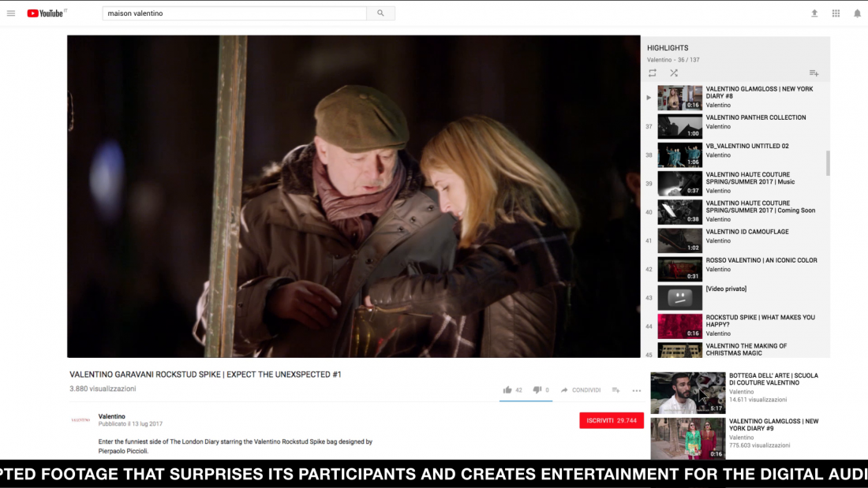This screenshot has width=868, height=488.
Task: Click the playlist panel scrollbar
Action: (x=828, y=163)
